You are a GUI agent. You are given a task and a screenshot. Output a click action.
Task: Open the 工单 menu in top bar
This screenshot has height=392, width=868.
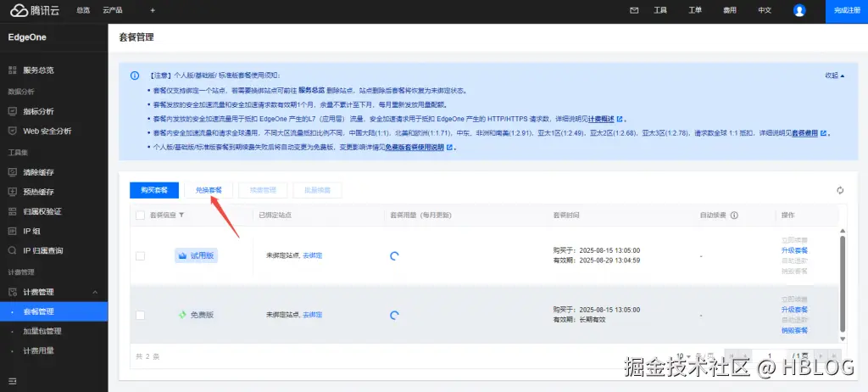(x=695, y=10)
